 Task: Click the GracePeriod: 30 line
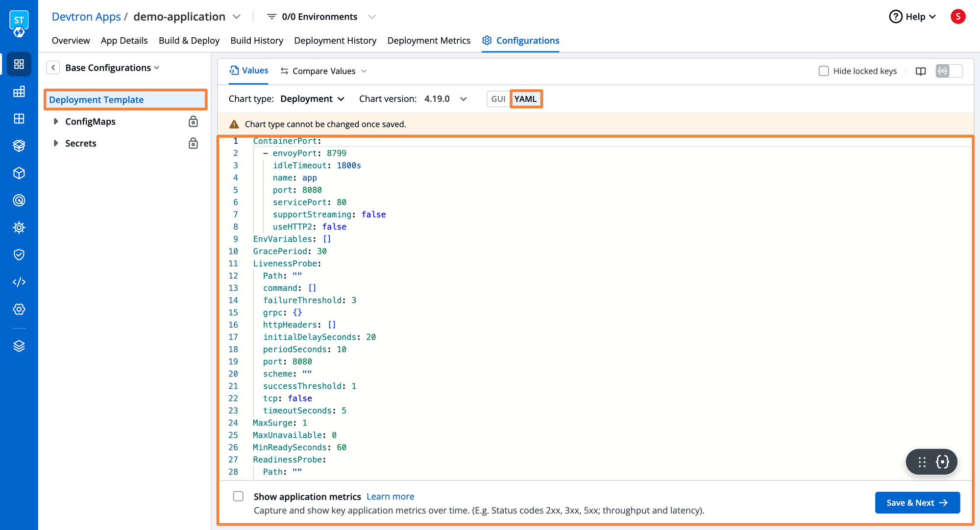pos(290,251)
